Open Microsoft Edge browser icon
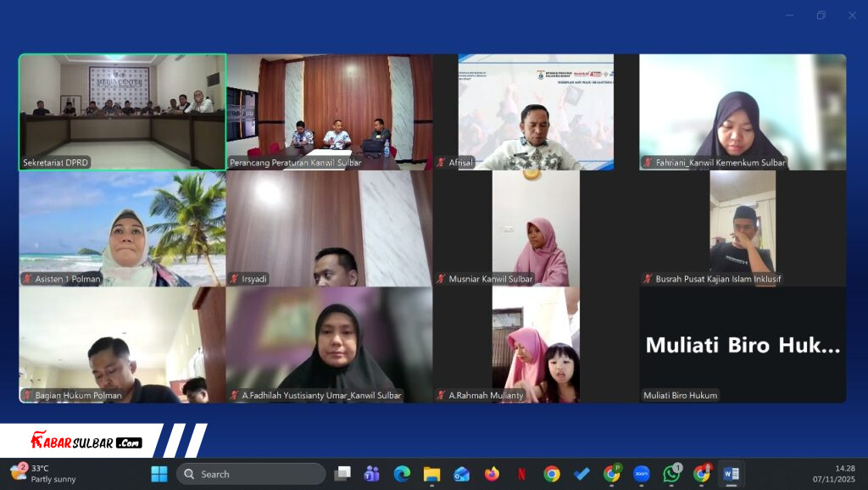Viewport: 868px width, 490px height. 402,474
